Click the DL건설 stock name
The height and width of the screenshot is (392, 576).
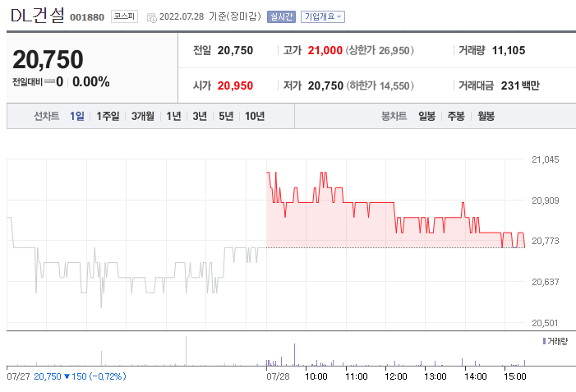tap(37, 16)
